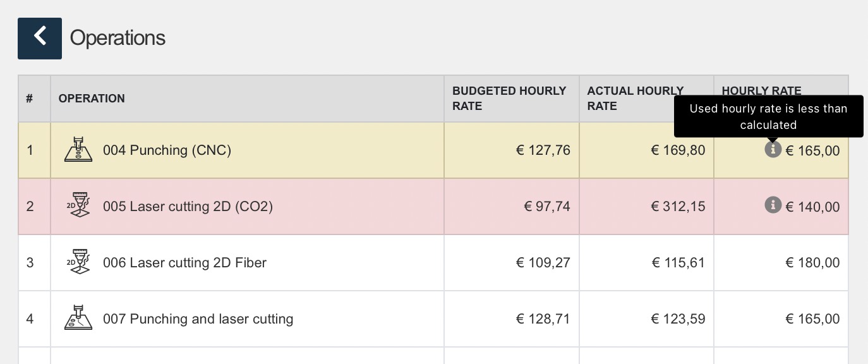This screenshot has width=868, height=364.
Task: Click the info icon beside € 140,00
Action: click(x=773, y=205)
